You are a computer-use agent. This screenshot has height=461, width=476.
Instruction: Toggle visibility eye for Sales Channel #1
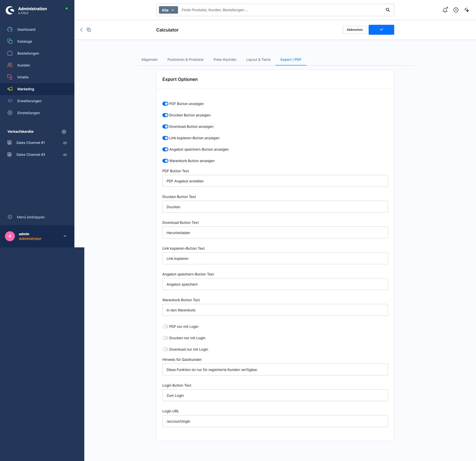tap(65, 143)
